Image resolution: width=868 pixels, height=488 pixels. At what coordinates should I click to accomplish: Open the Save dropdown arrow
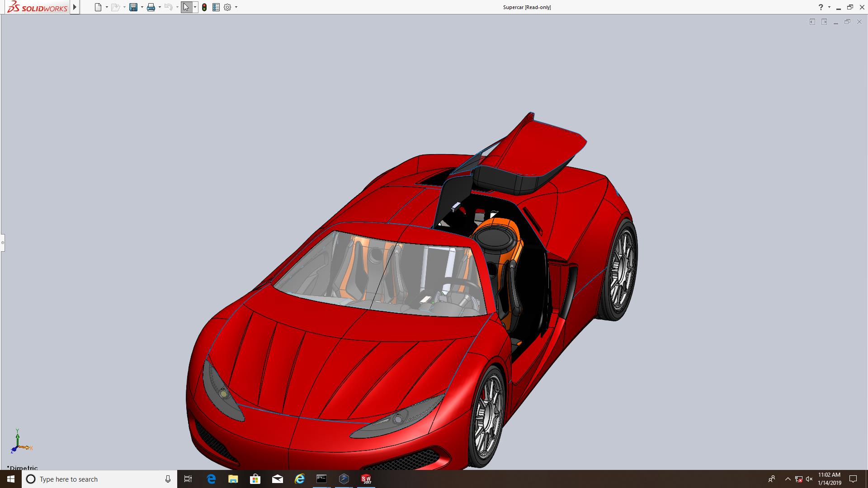click(x=142, y=7)
